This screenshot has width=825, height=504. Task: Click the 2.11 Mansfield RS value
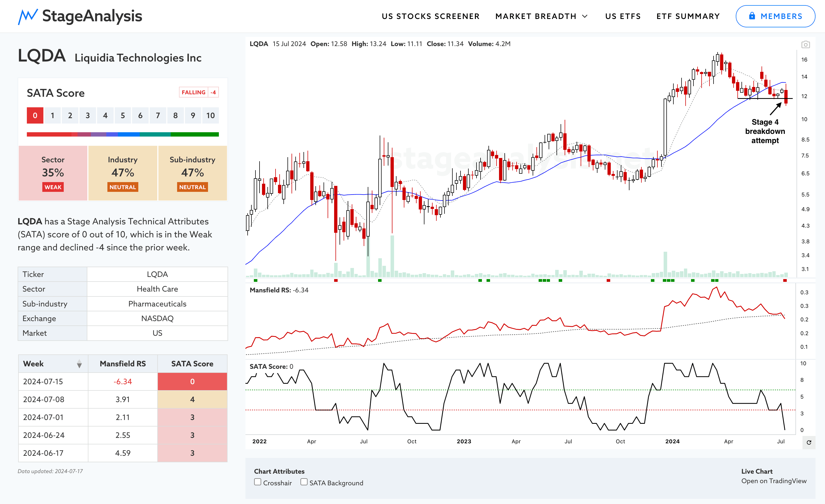123,417
